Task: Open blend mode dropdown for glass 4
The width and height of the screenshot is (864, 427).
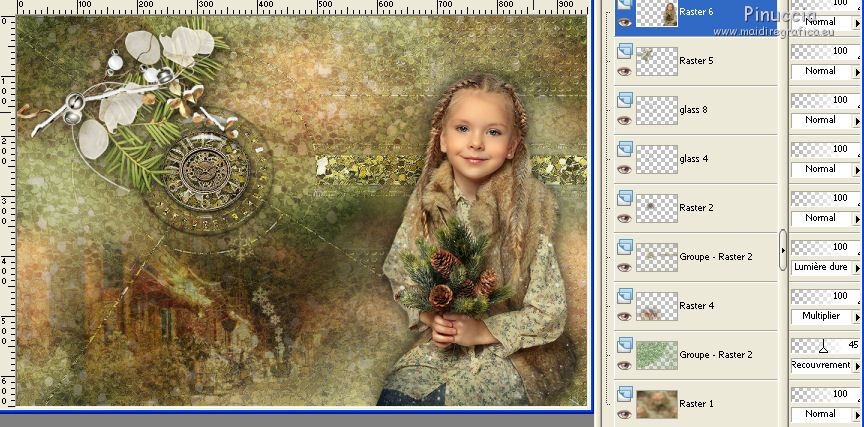Action: point(826,169)
